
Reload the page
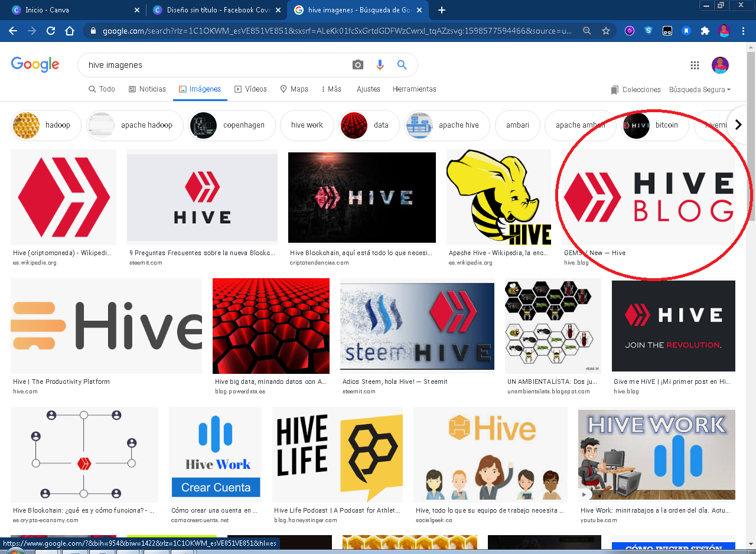click(x=51, y=31)
